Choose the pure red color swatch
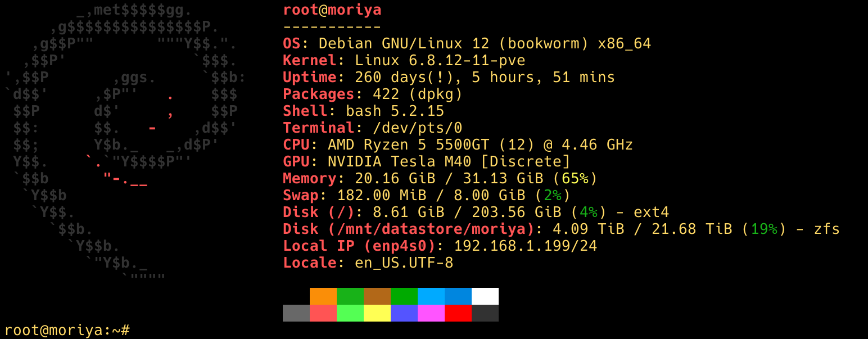 coord(458,313)
